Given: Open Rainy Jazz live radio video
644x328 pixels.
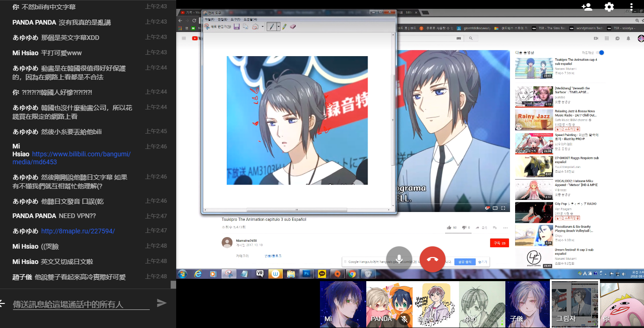Looking at the screenshot, I should [534, 120].
